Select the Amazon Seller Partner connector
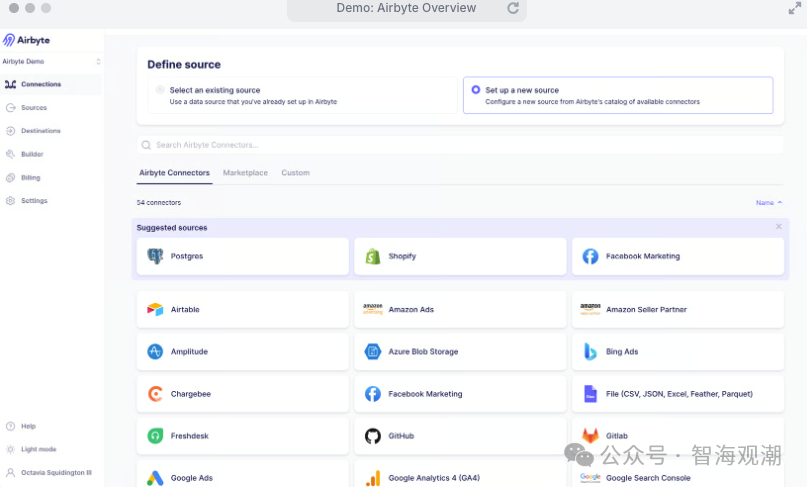The image size is (807, 487). click(678, 309)
